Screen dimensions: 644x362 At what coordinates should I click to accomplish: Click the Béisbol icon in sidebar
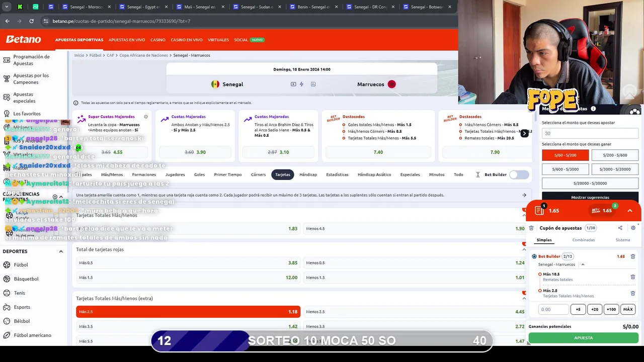pos(7,321)
